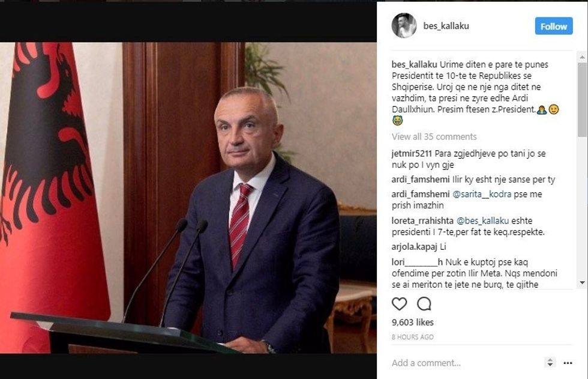
Task: Open bes_kallaku username in header
Action: point(446,26)
